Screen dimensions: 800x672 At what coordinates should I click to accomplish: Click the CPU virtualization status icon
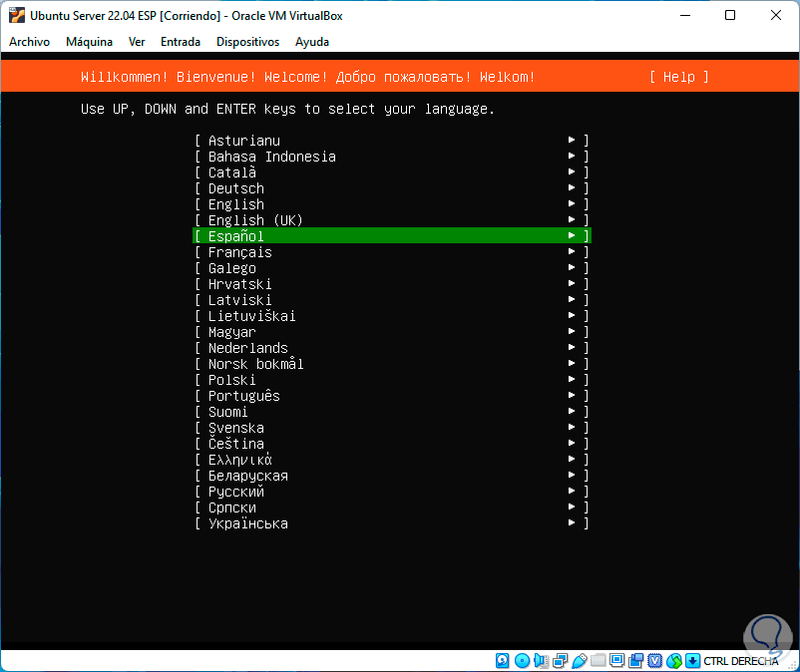[x=654, y=661]
